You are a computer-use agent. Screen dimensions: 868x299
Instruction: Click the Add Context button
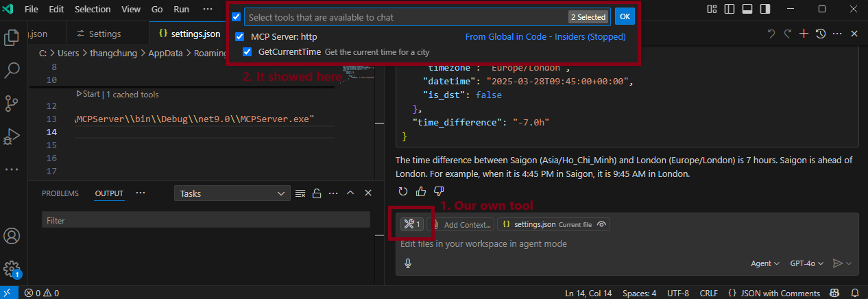460,224
